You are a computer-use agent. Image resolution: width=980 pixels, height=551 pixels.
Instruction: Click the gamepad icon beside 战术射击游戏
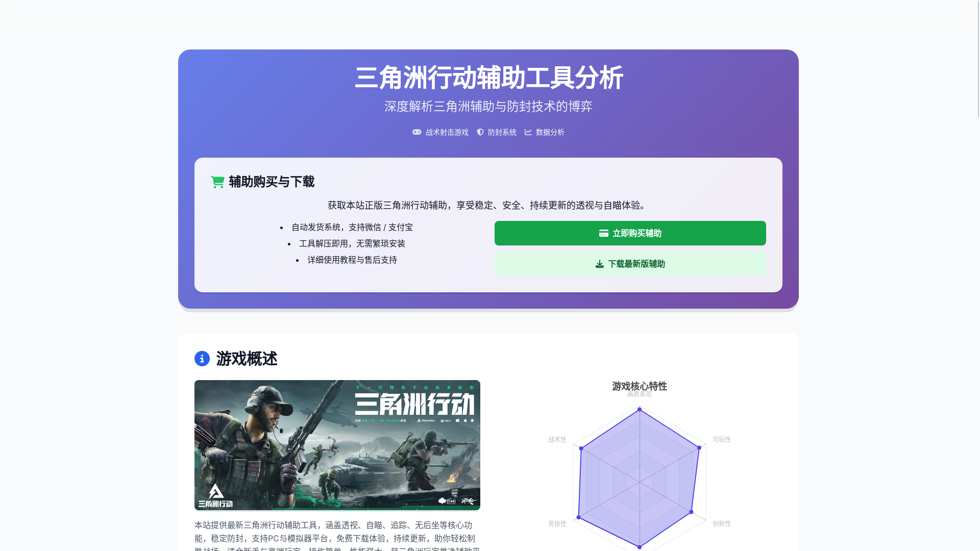click(417, 132)
